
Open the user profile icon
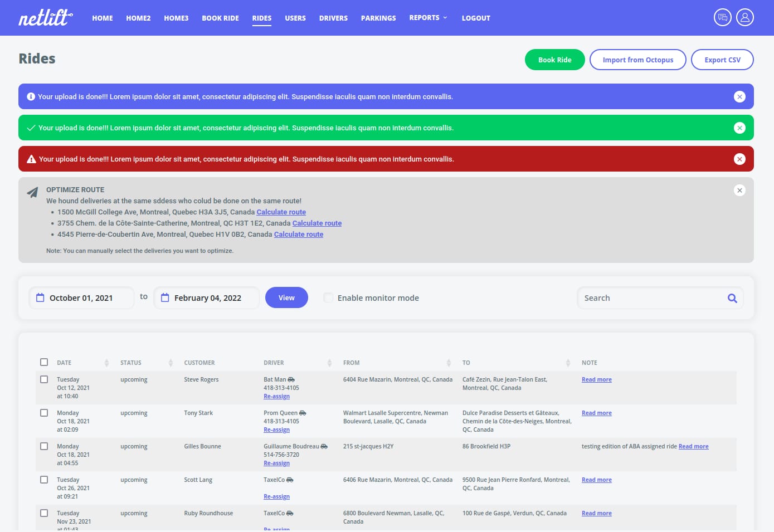tap(745, 17)
